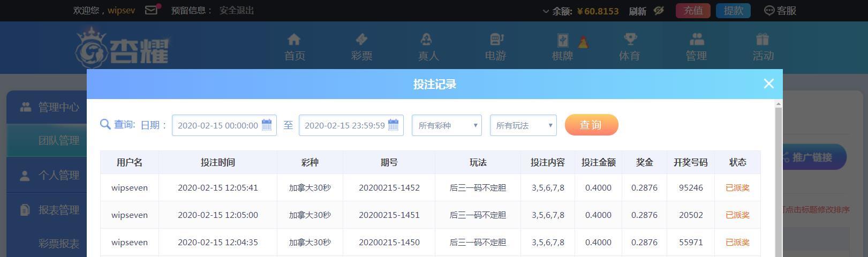Toggle balance visibility eye icon

pyautogui.click(x=659, y=10)
